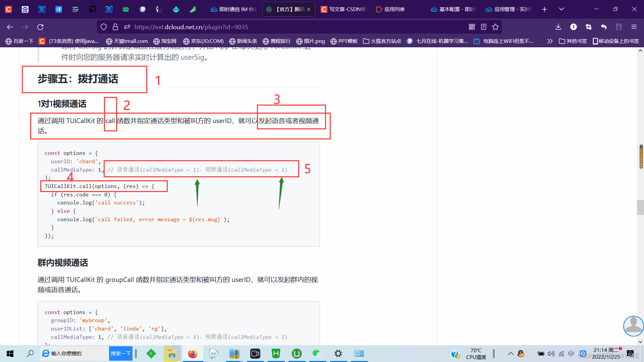This screenshot has height=362, width=644.
Task: Open the pinned Baidu paw tab
Action: pos(25,9)
